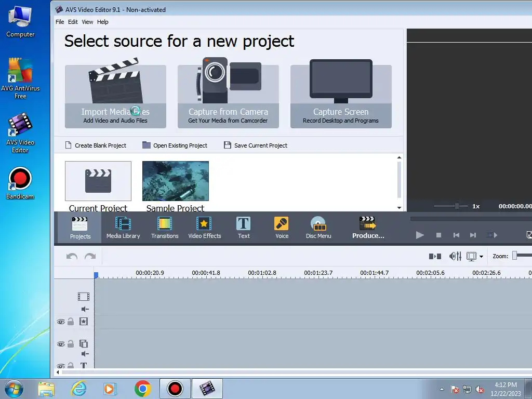
Task: Click Capture from Camera card
Action: point(228,96)
